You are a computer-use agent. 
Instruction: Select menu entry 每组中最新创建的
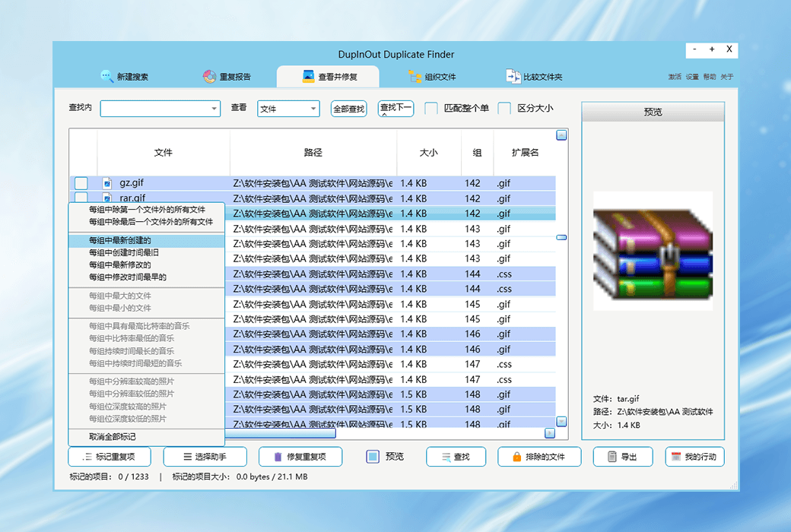coord(147,240)
